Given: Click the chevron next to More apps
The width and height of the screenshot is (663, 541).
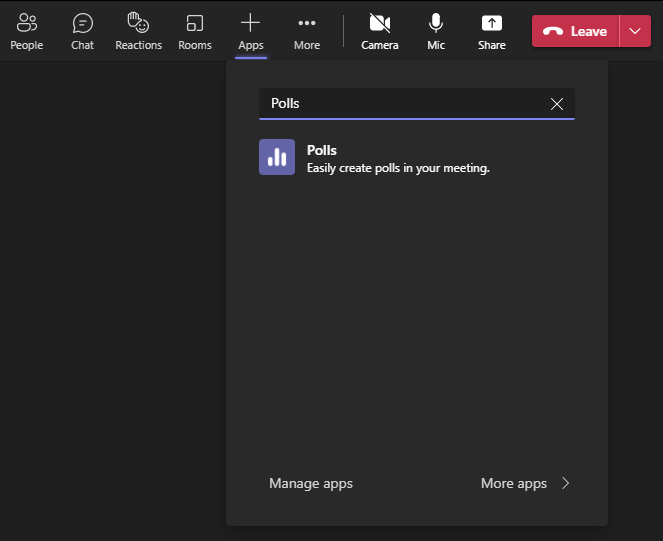Looking at the screenshot, I should pos(565,483).
